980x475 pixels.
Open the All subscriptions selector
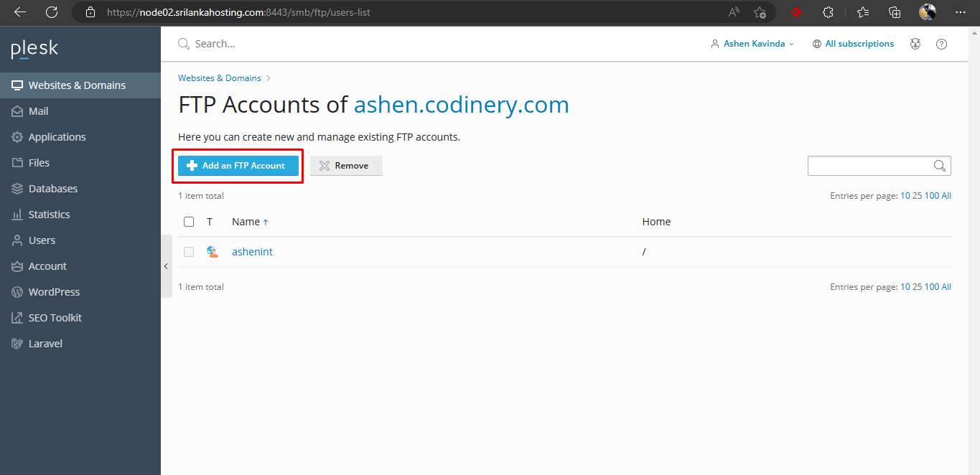click(x=853, y=44)
